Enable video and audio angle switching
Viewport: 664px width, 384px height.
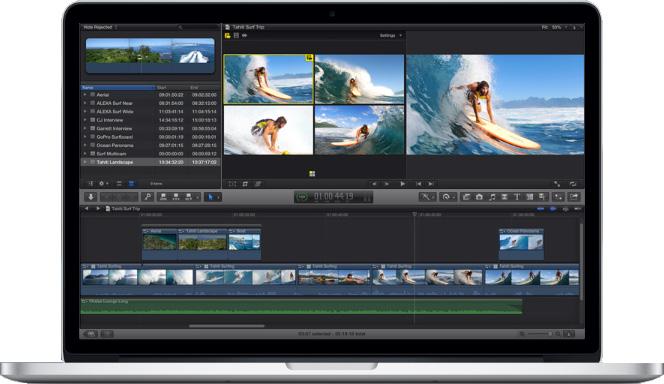click(x=227, y=36)
